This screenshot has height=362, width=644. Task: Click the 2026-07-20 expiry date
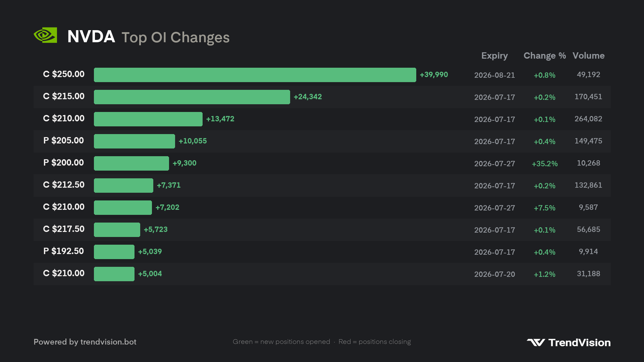(x=494, y=274)
